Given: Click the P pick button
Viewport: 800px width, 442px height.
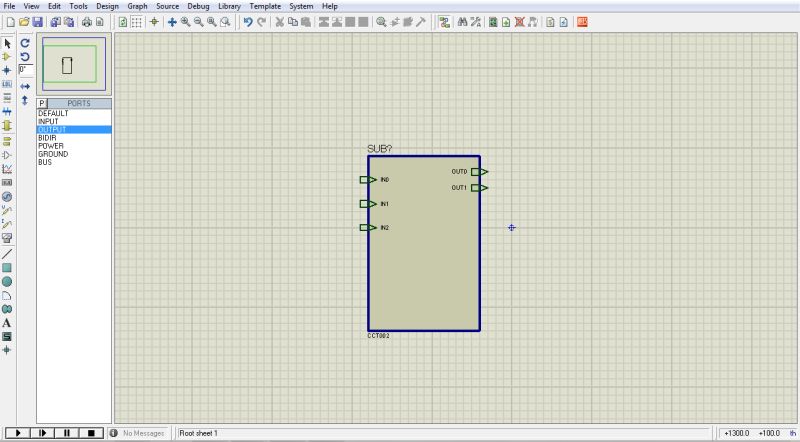Looking at the screenshot, I should click(42, 104).
